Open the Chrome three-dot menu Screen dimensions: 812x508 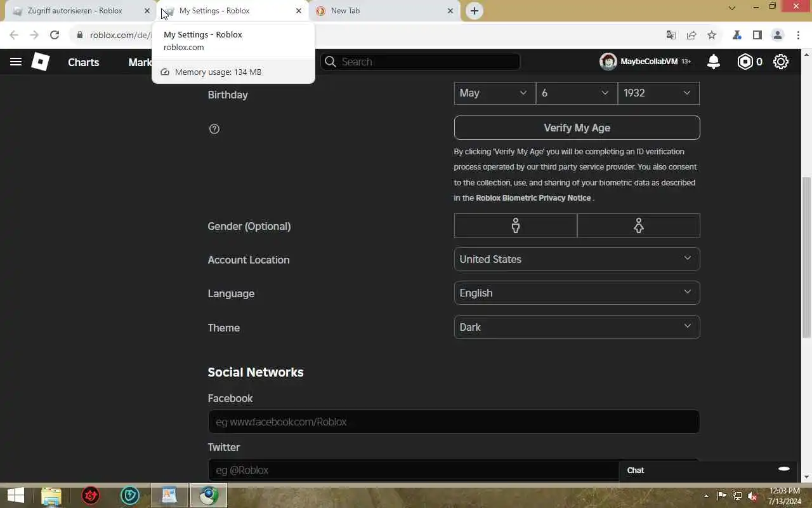(x=799, y=35)
